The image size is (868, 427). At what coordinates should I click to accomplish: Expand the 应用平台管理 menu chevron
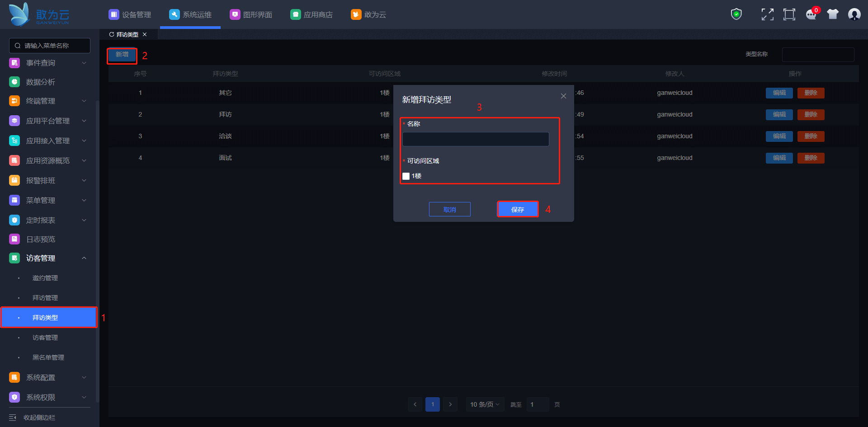point(84,121)
